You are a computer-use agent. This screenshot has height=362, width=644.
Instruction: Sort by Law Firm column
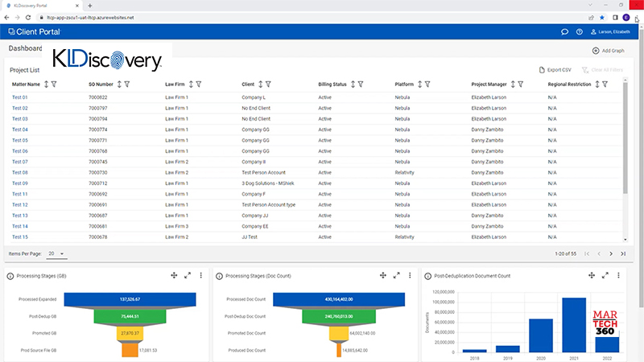coord(191,84)
